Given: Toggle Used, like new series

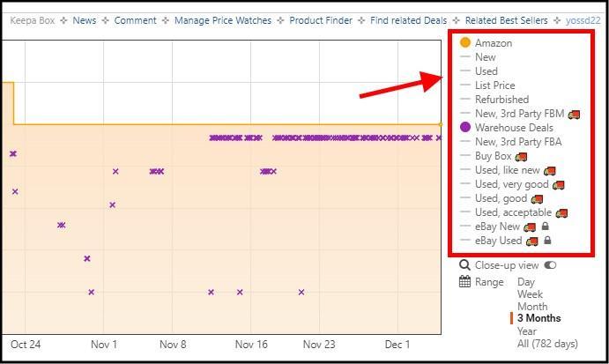Looking at the screenshot, I should click(508, 170).
